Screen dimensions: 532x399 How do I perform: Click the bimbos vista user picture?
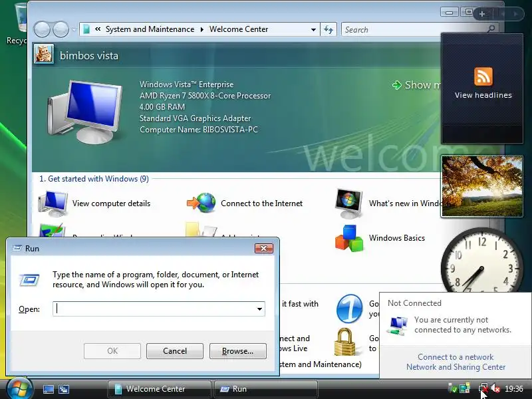[44, 55]
